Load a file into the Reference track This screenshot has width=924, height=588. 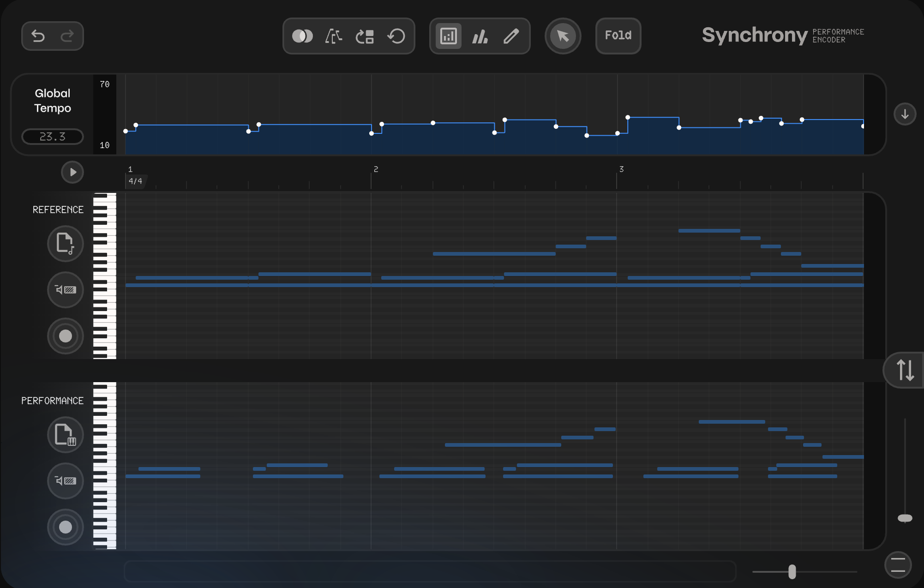[x=65, y=243]
